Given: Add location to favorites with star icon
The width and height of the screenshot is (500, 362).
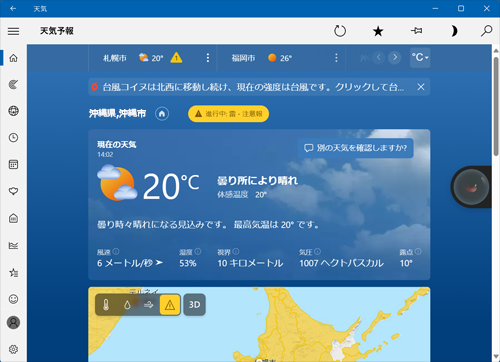Looking at the screenshot, I should [378, 31].
